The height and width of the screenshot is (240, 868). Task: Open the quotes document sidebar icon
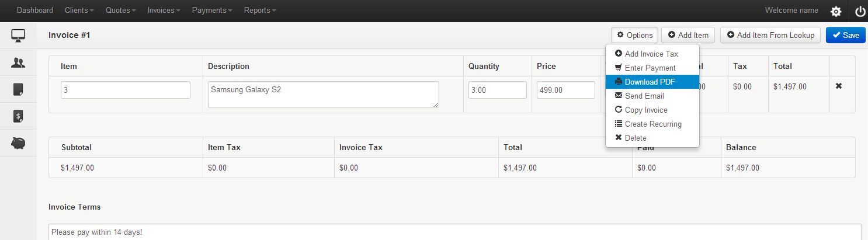[x=18, y=89]
